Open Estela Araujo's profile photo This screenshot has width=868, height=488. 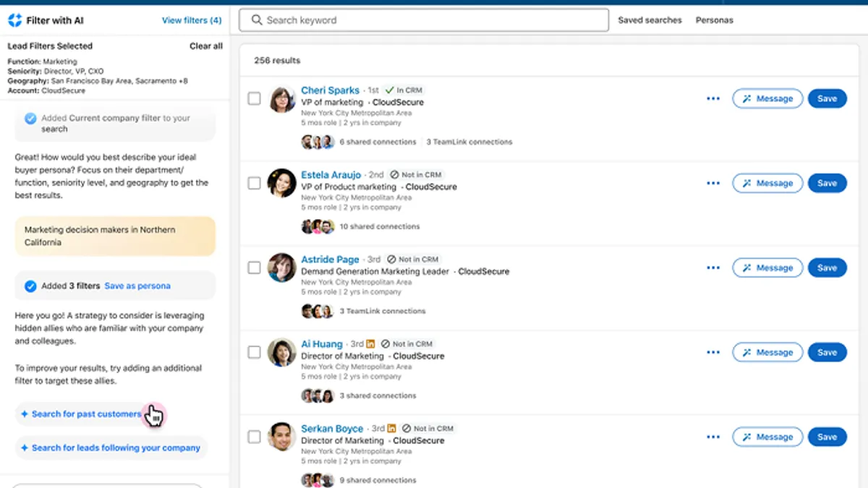[x=281, y=184]
